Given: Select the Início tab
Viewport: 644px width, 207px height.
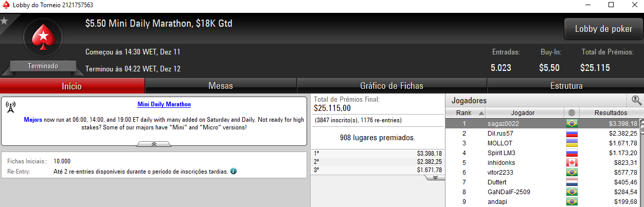Looking at the screenshot, I should coord(72,86).
